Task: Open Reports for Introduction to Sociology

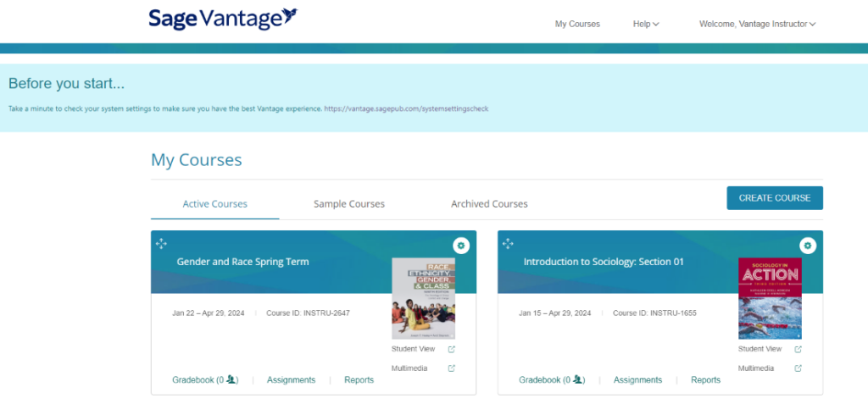Action: pyautogui.click(x=706, y=380)
